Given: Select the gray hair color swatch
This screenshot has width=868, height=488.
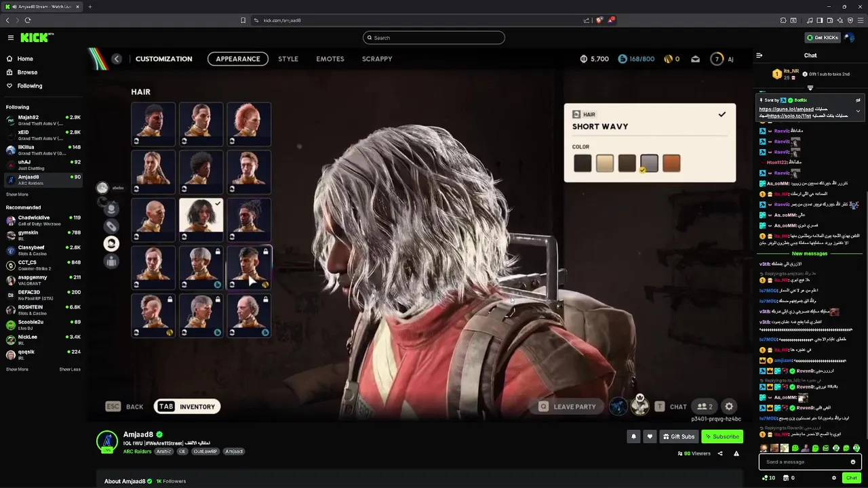Looking at the screenshot, I should pyautogui.click(x=649, y=163).
